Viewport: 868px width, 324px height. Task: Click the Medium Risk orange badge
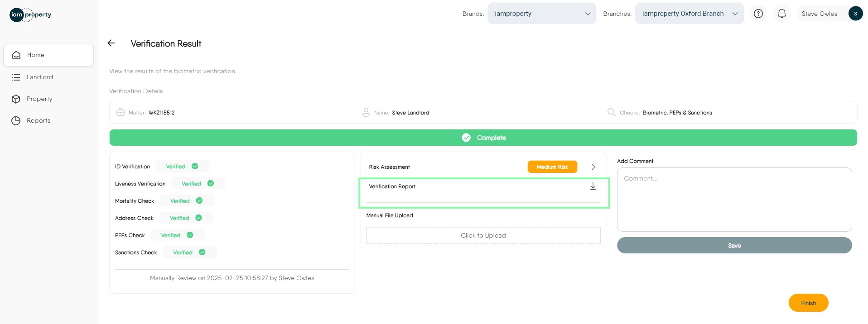(552, 167)
